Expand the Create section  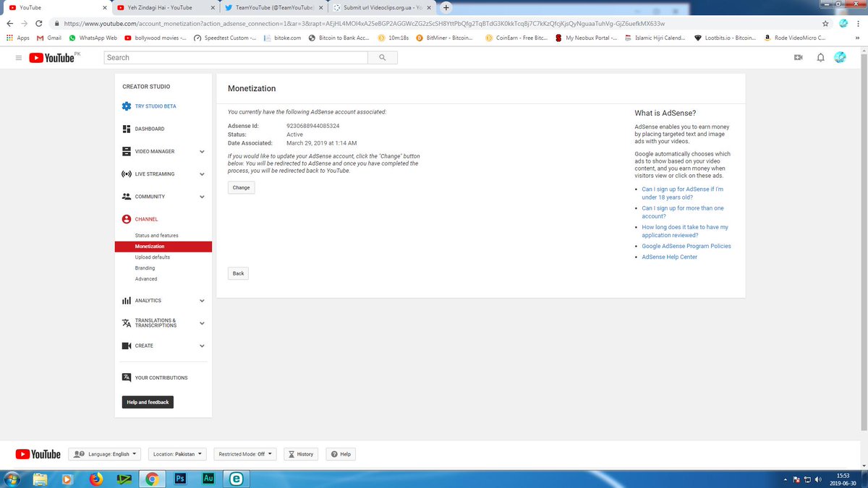[202, 346]
